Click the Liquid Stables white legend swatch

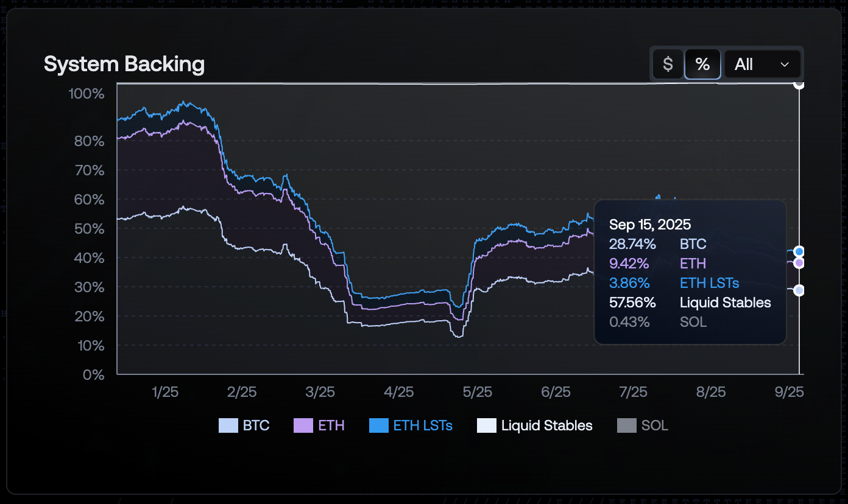[486, 425]
